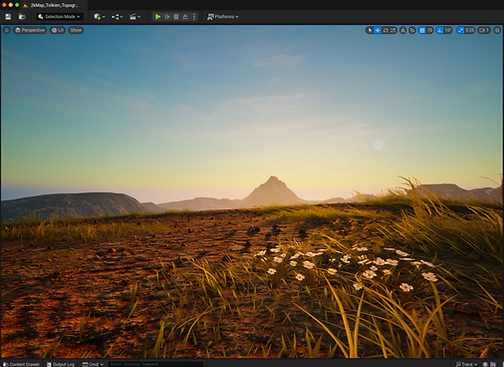The height and width of the screenshot is (367, 504).
Task: Click the Show viewport flags button
Action: [x=76, y=30]
